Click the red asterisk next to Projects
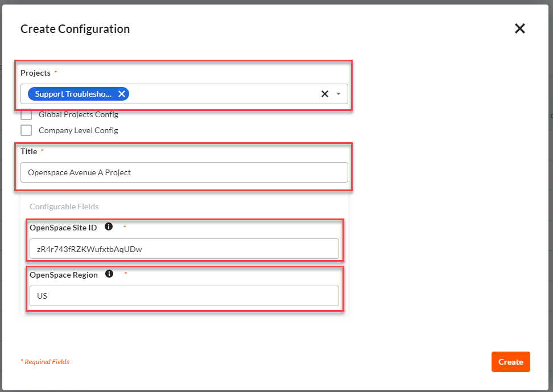This screenshot has width=553, height=392. pos(56,71)
